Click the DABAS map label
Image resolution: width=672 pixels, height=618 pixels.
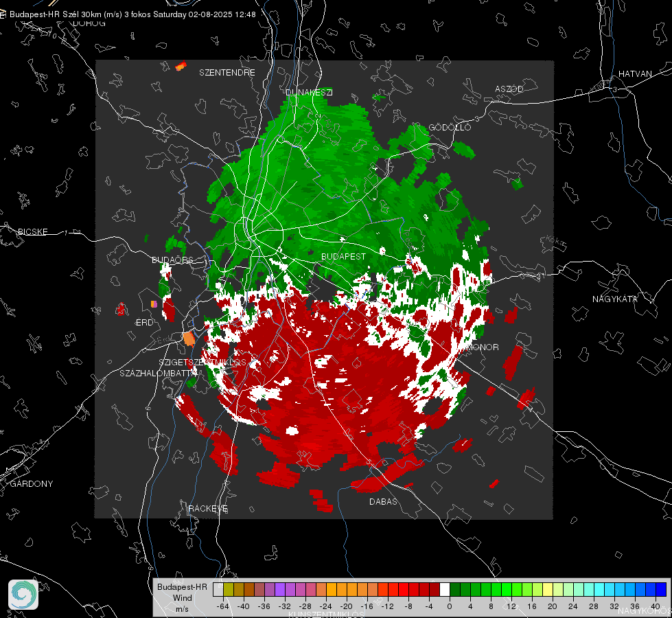coord(383,501)
